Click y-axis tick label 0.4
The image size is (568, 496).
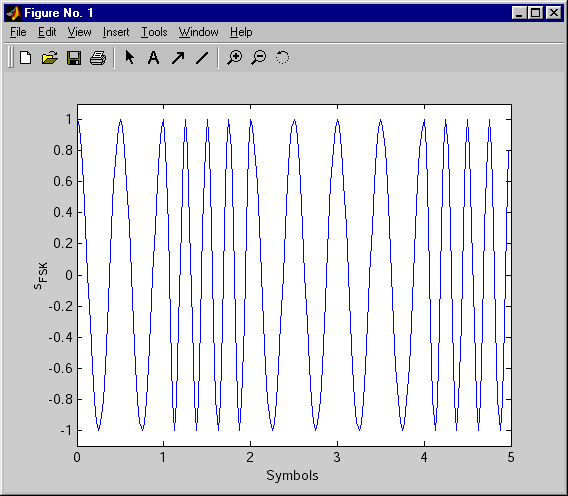[63, 212]
